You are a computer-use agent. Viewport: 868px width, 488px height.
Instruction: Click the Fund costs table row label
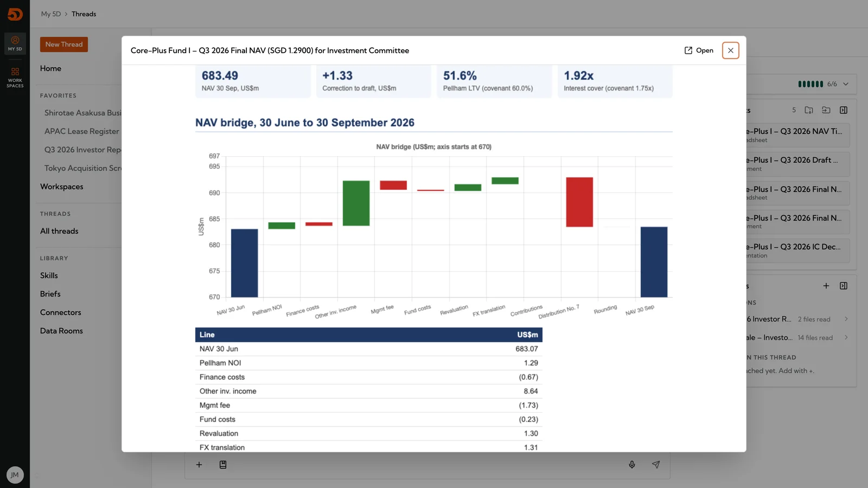tap(218, 419)
